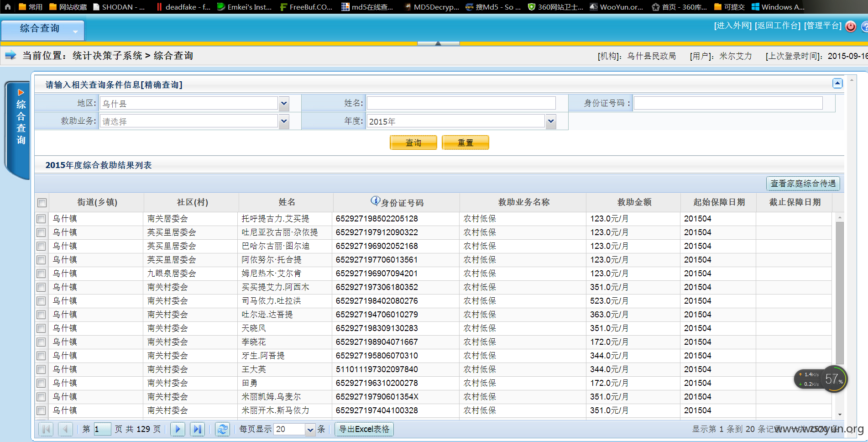Check the row for 巴哈尔古丽·图尔迪
Image resolution: width=868 pixels, height=442 pixels.
click(41, 246)
